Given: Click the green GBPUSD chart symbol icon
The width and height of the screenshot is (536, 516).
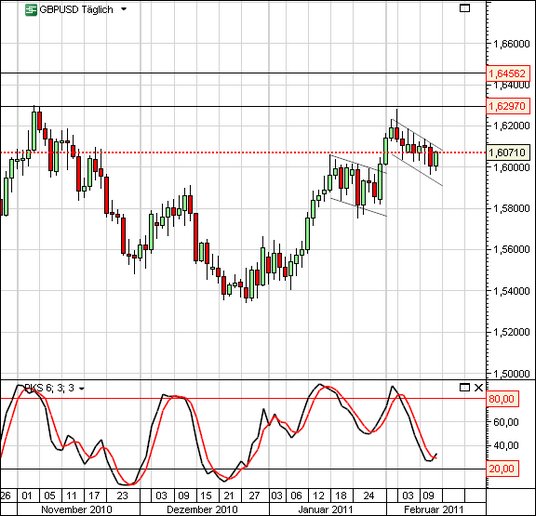Looking at the screenshot, I should coord(31,10).
